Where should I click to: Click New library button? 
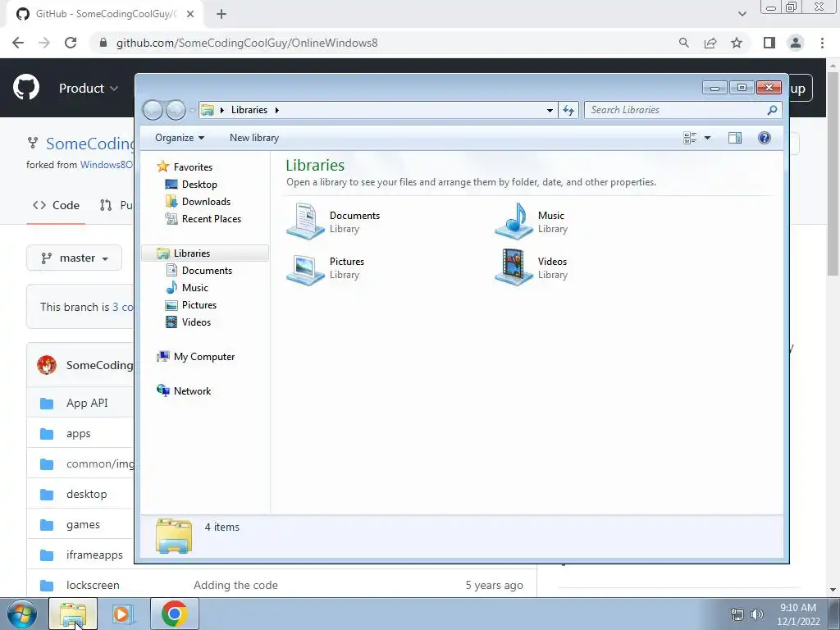pyautogui.click(x=254, y=138)
